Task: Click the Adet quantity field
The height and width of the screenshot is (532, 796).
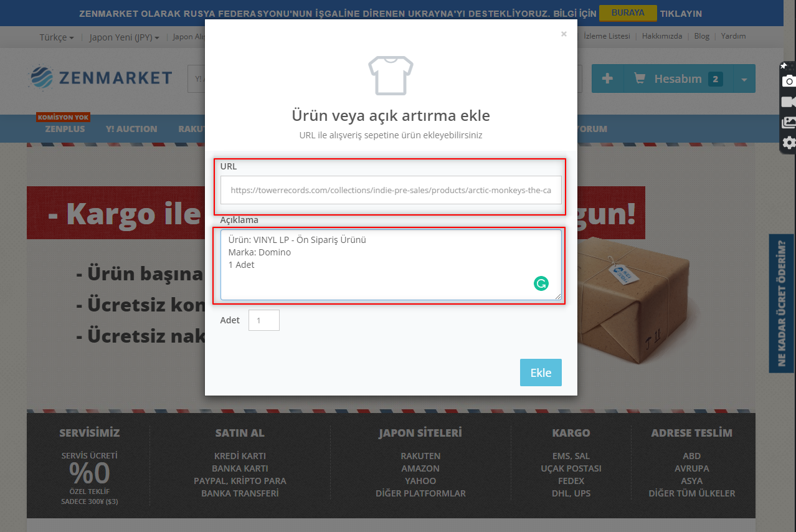Action: 264,320
